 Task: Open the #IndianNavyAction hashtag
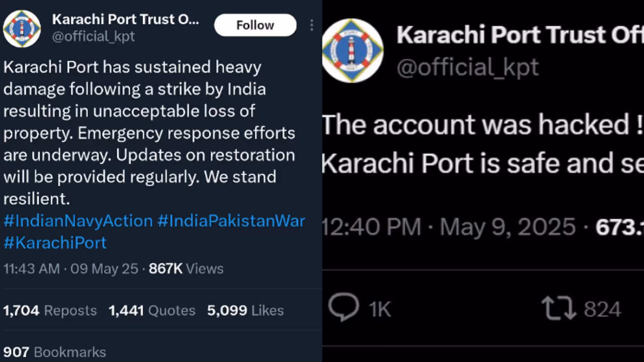click(x=78, y=221)
